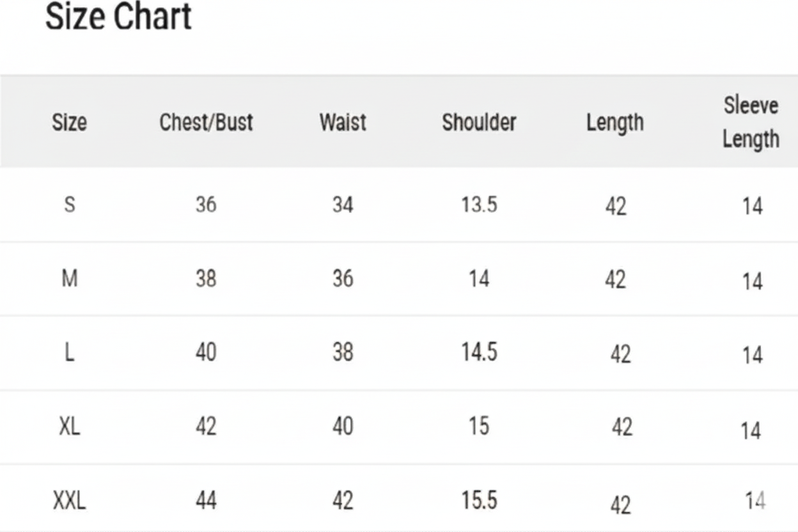Image resolution: width=798 pixels, height=532 pixels.
Task: Click the Chest/Bust value for size S
Action: (x=206, y=205)
